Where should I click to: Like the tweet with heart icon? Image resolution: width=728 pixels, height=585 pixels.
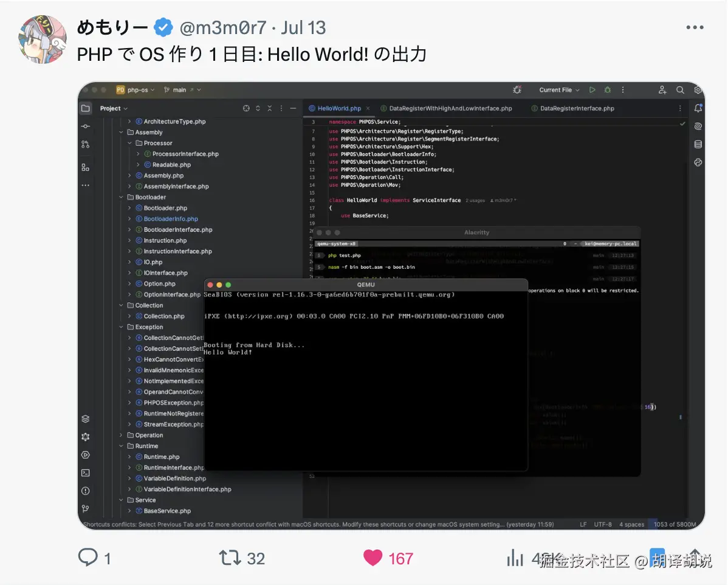[x=373, y=558]
